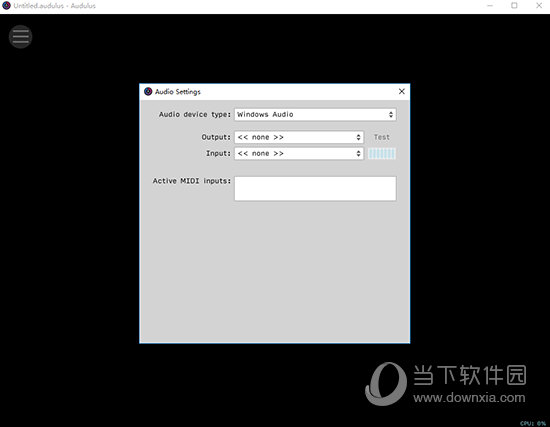Close the Audio Settings dialog
Screen dimensions: 550x427
[x=402, y=92]
